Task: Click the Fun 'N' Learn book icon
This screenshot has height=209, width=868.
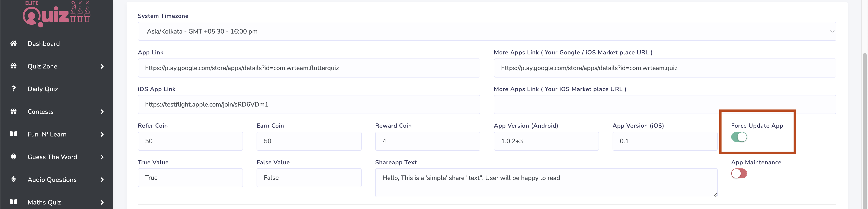Action: (14, 134)
